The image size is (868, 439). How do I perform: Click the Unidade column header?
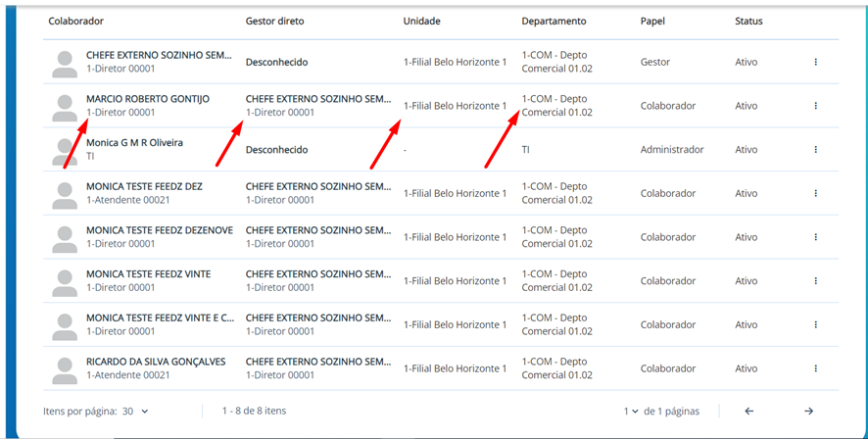[x=422, y=21]
